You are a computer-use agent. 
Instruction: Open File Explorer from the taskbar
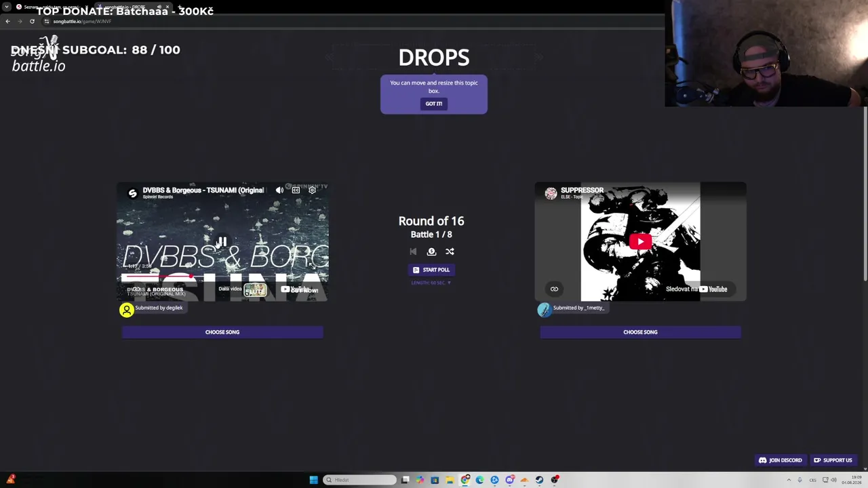(450, 480)
